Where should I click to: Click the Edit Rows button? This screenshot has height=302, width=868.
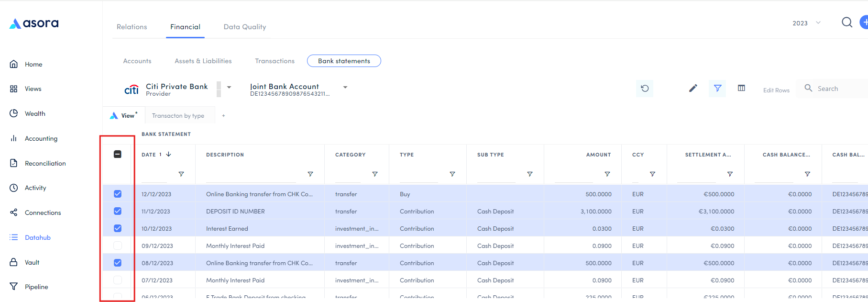tap(776, 90)
